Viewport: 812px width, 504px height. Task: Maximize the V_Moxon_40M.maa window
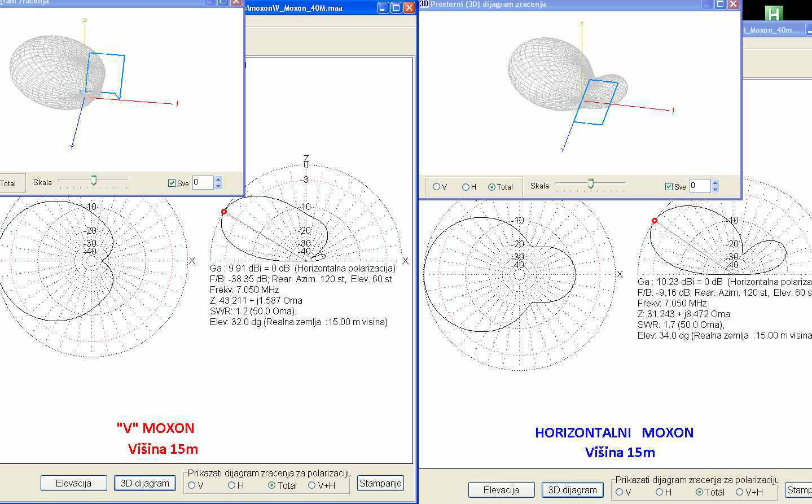[x=396, y=7]
